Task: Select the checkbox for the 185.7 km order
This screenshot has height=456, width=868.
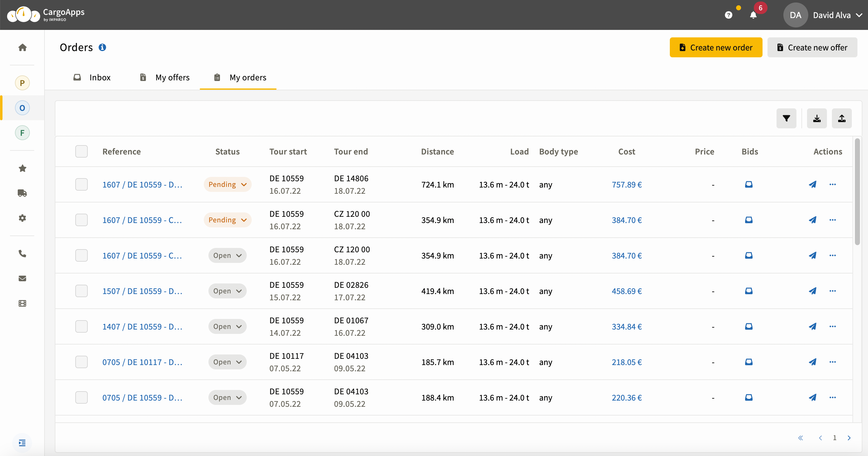Action: tap(81, 362)
